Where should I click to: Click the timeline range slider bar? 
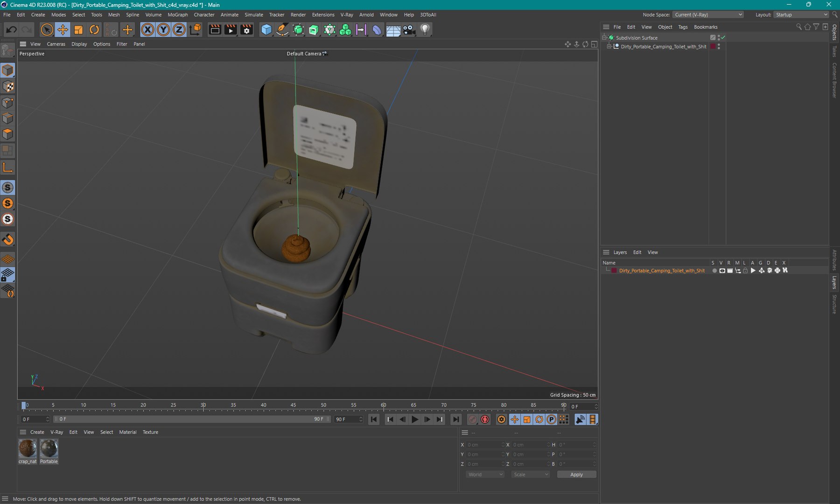click(192, 419)
